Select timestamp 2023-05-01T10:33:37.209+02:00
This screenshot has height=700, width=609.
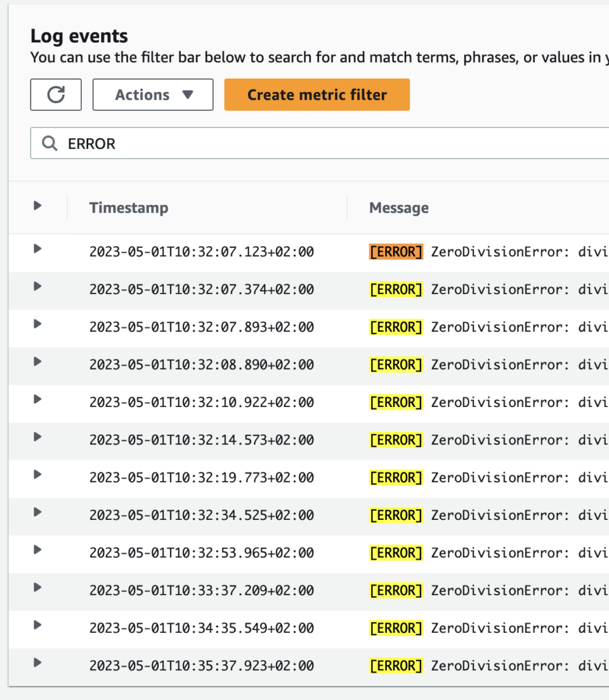point(202,591)
